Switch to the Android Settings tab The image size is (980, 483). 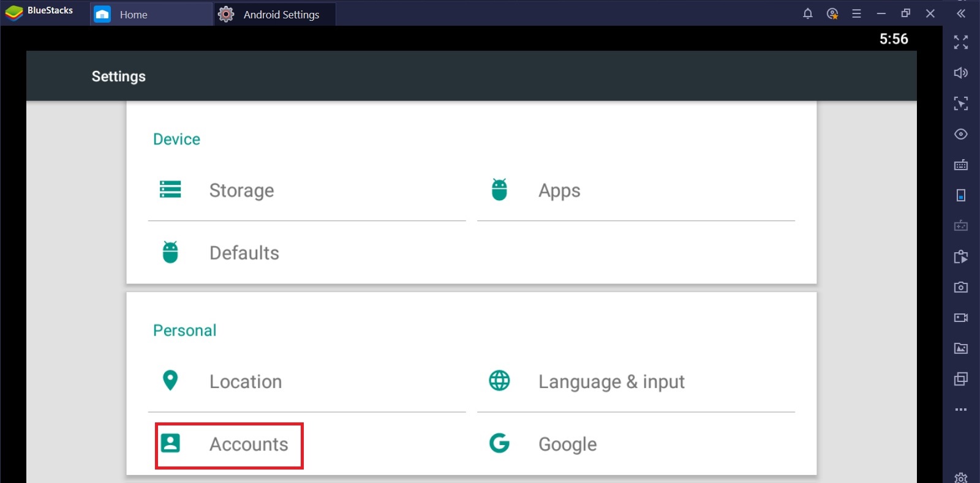274,14
